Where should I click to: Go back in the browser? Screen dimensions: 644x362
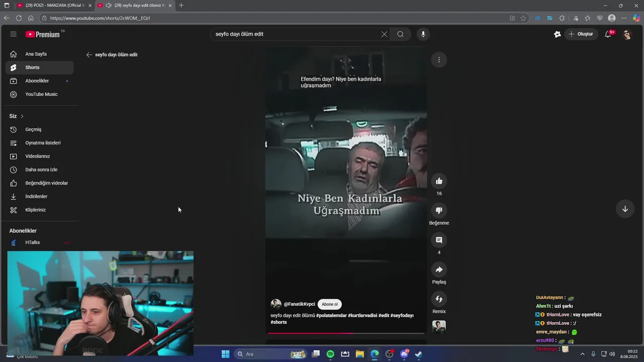(x=7, y=18)
